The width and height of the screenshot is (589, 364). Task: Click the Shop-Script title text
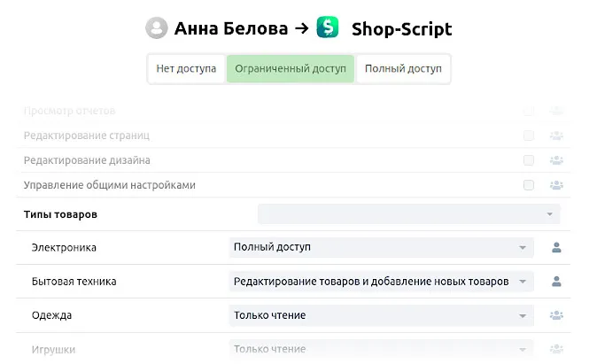pos(401,29)
